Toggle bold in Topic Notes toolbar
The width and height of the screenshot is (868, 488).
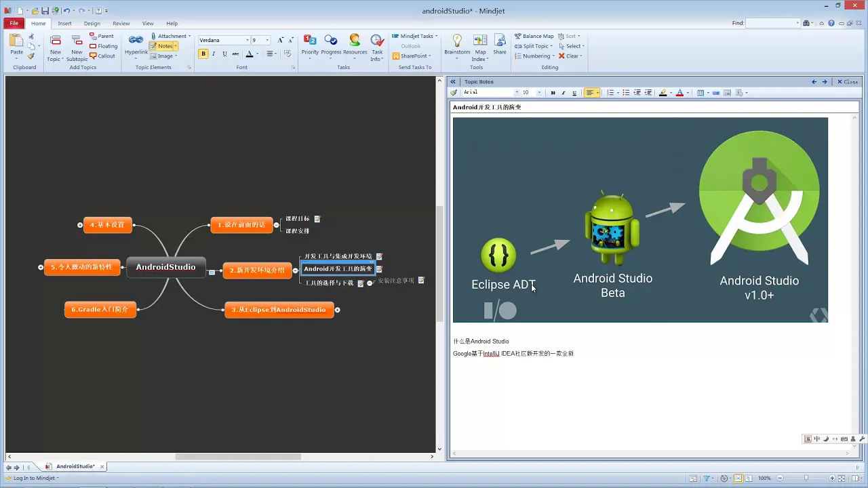[553, 92]
